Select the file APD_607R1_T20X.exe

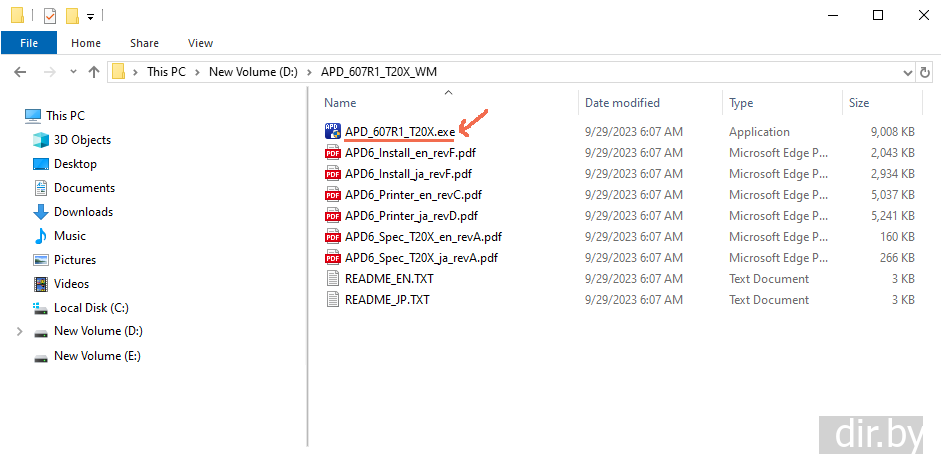[400, 131]
